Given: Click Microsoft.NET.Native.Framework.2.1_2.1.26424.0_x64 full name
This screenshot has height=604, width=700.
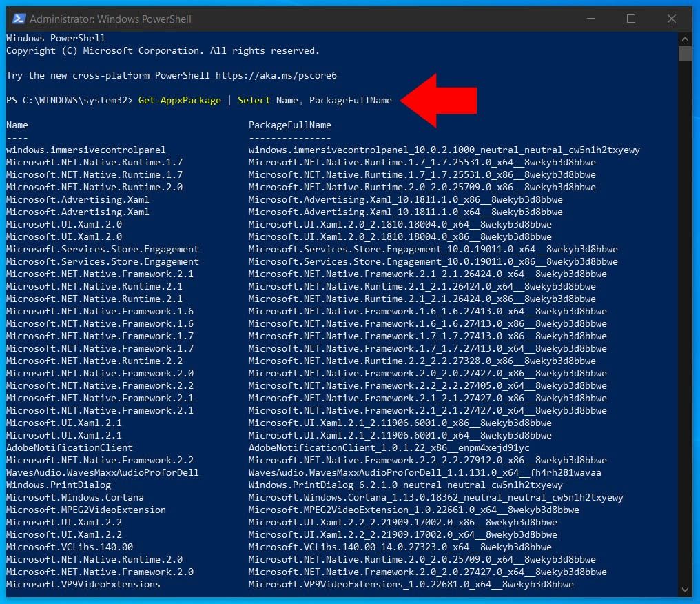Looking at the screenshot, I should tap(428, 274).
